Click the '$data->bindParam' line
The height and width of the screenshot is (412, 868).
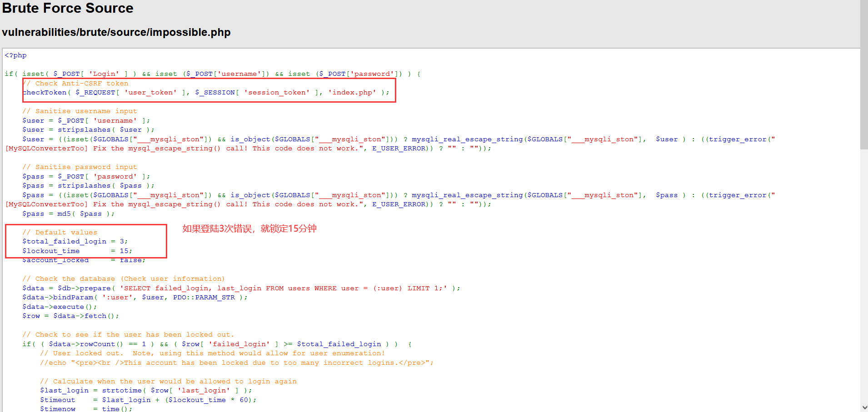pyautogui.click(x=135, y=298)
